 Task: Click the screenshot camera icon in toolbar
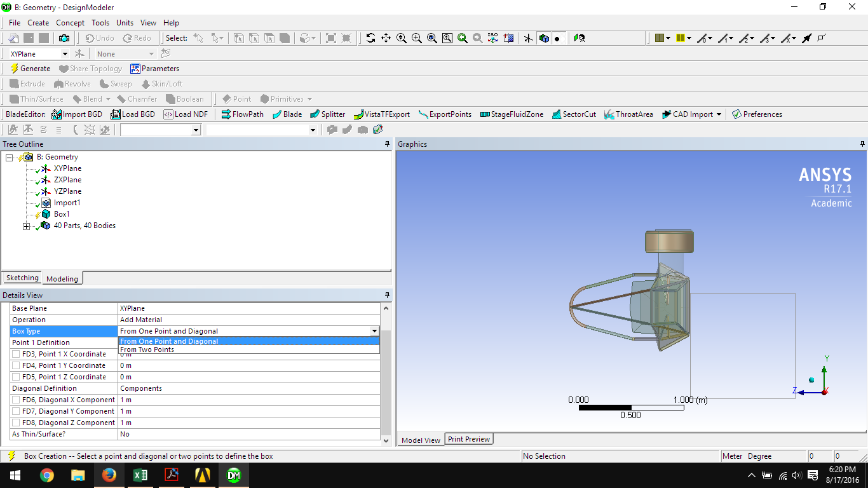pyautogui.click(x=64, y=38)
